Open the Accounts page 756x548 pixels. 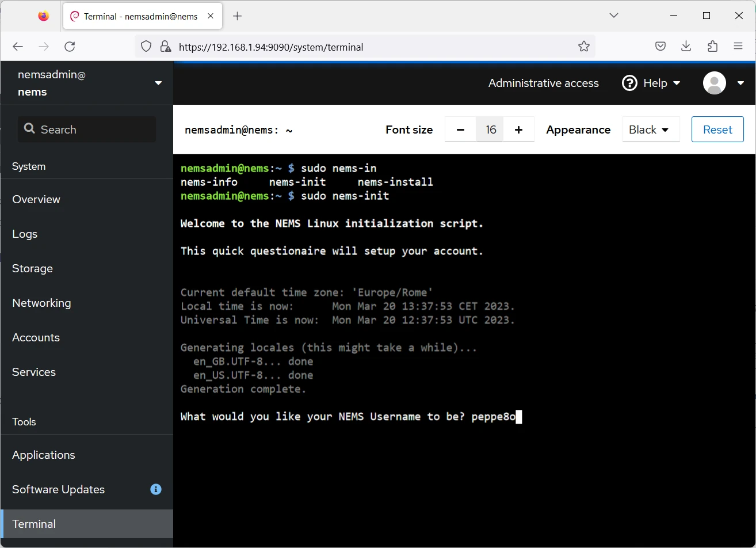click(x=87, y=337)
